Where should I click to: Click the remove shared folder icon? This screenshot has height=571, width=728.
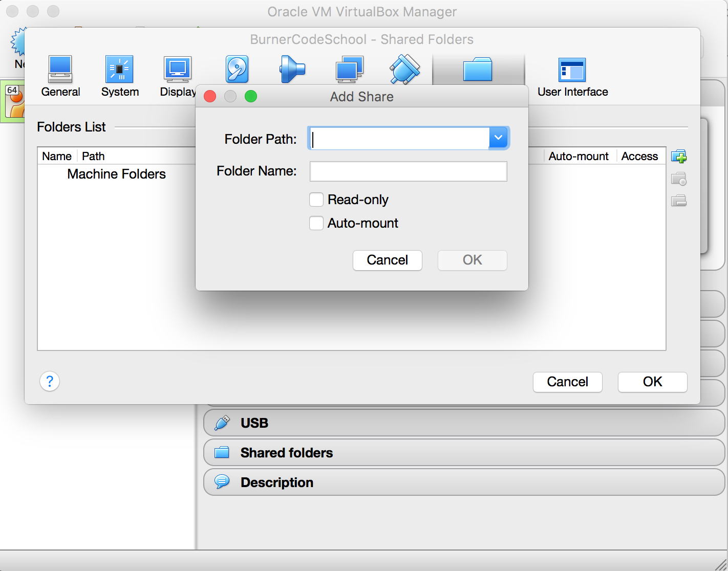point(679,200)
